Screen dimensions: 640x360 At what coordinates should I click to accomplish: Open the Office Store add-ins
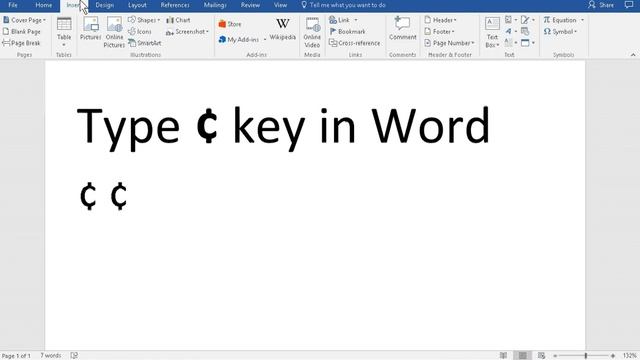coord(230,24)
